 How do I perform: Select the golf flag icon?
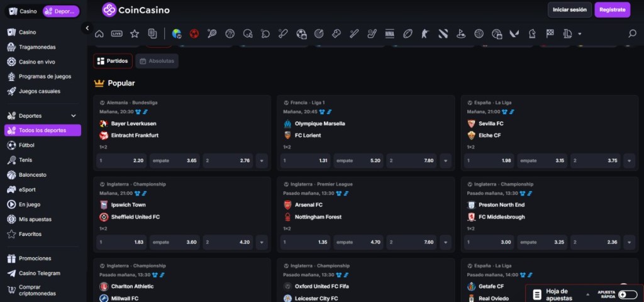pos(461,34)
